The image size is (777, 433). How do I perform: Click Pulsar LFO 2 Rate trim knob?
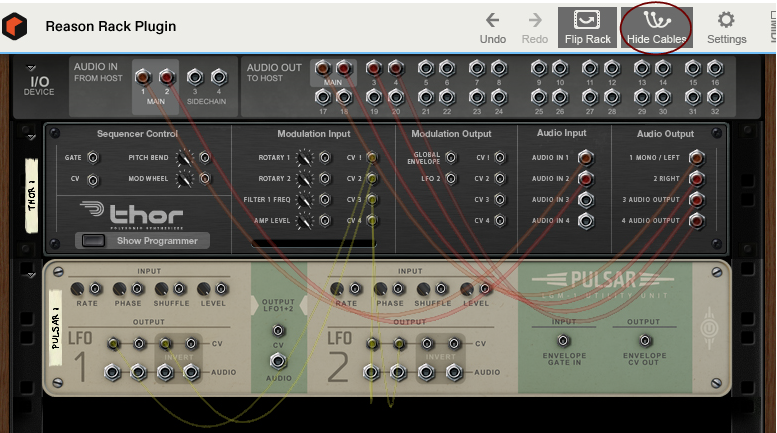coord(337,288)
